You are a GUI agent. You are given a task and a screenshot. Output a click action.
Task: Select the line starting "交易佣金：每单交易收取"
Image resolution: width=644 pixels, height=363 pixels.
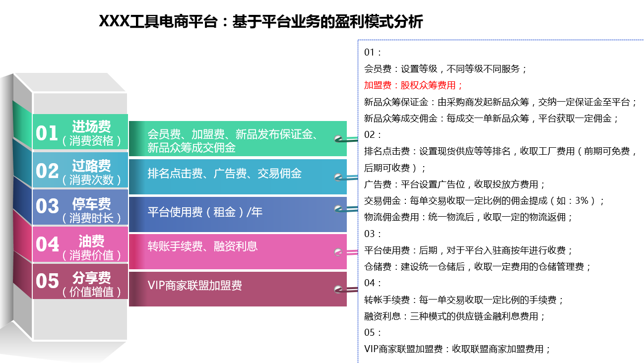(x=484, y=201)
